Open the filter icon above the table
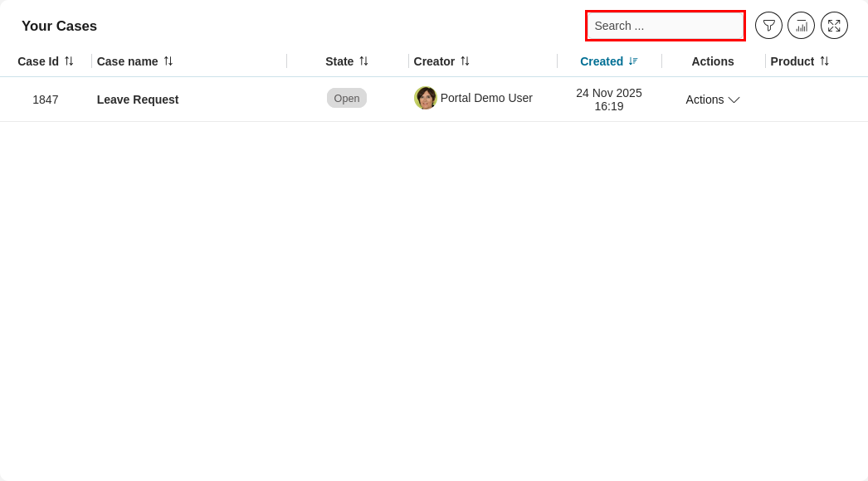 (x=768, y=26)
